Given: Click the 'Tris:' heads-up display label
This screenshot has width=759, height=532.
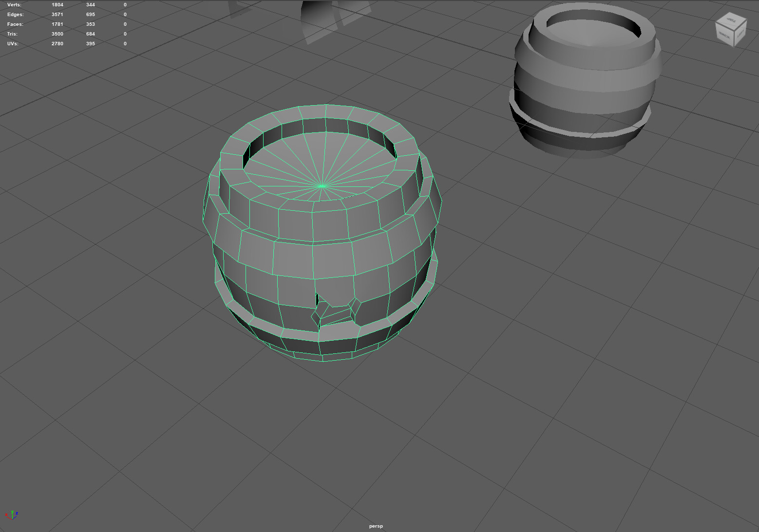Looking at the screenshot, I should tap(12, 34).
